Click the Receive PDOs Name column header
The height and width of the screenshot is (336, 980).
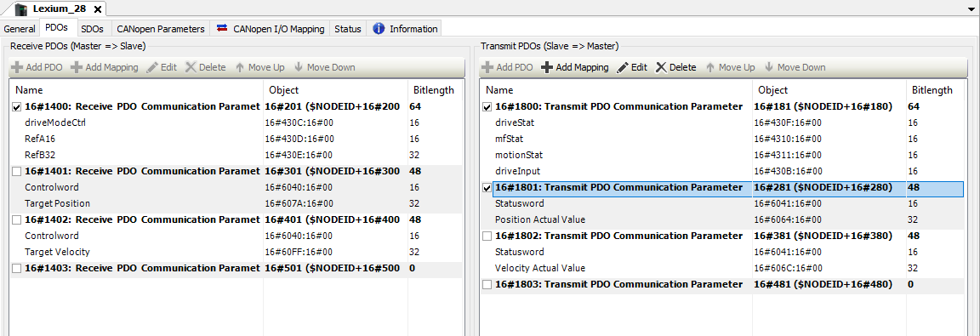tap(137, 90)
